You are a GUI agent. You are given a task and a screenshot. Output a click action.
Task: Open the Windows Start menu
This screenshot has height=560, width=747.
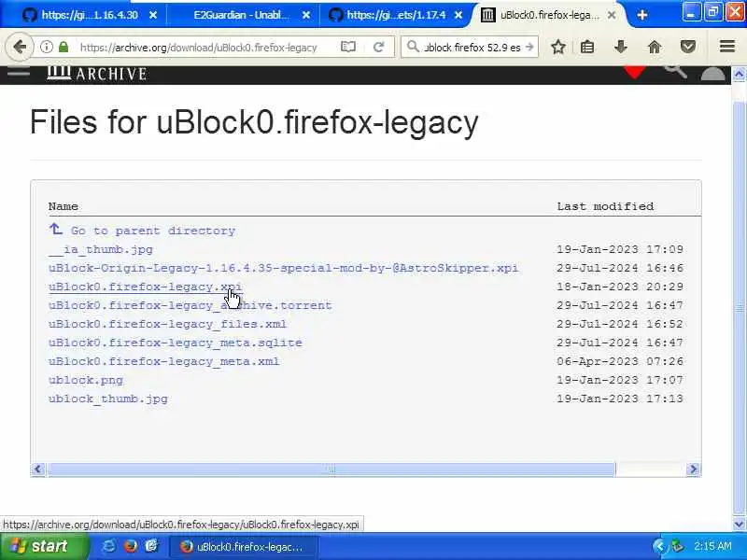(x=44, y=546)
